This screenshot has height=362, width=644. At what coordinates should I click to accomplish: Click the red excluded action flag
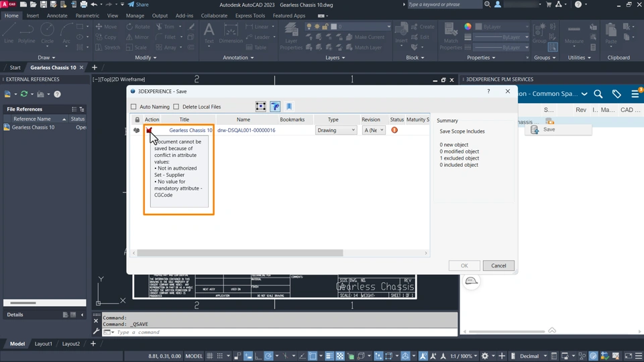point(149,129)
